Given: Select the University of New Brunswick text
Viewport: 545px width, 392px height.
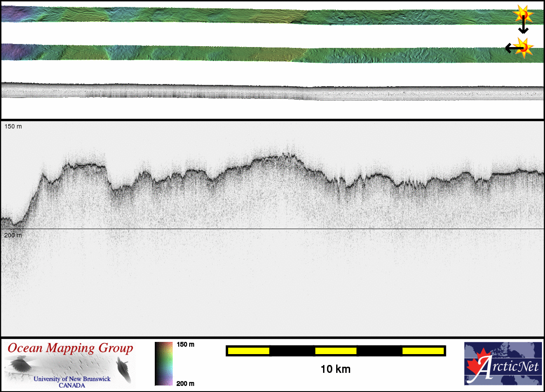Looking at the screenshot, I should point(72,379).
